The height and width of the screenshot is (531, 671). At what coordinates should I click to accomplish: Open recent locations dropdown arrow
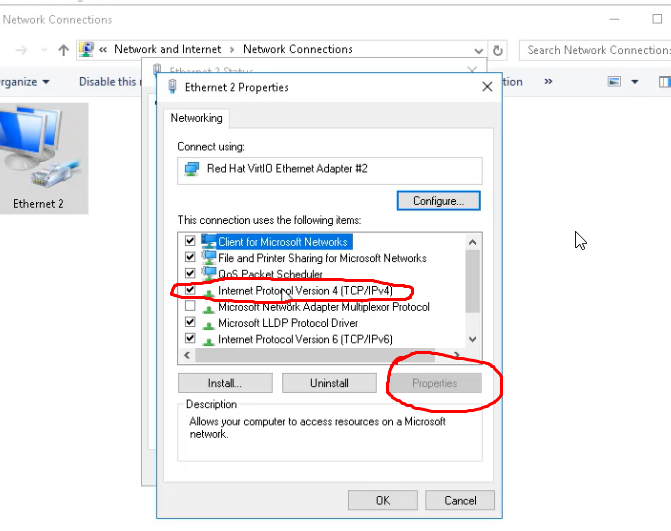[x=44, y=50]
